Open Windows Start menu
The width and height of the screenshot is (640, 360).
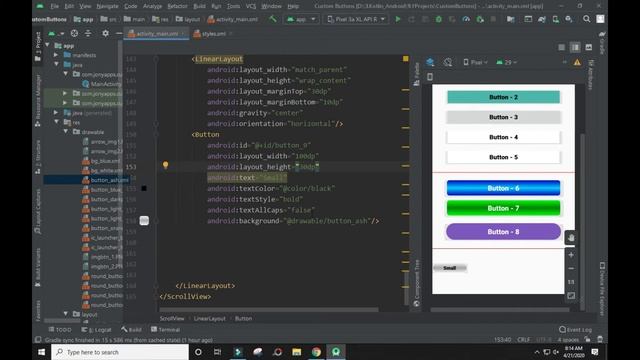coord(41,352)
